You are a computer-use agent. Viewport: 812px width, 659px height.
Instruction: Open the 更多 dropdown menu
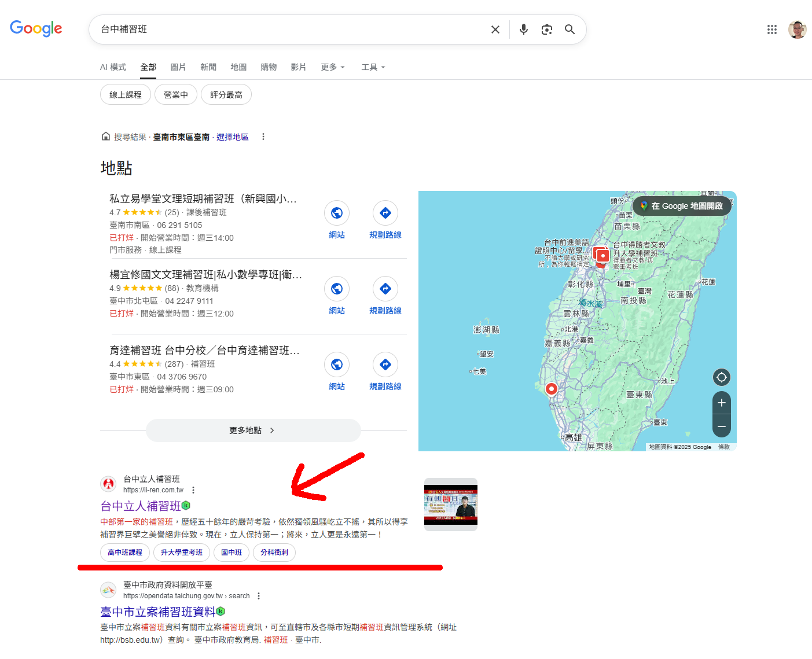(x=332, y=67)
